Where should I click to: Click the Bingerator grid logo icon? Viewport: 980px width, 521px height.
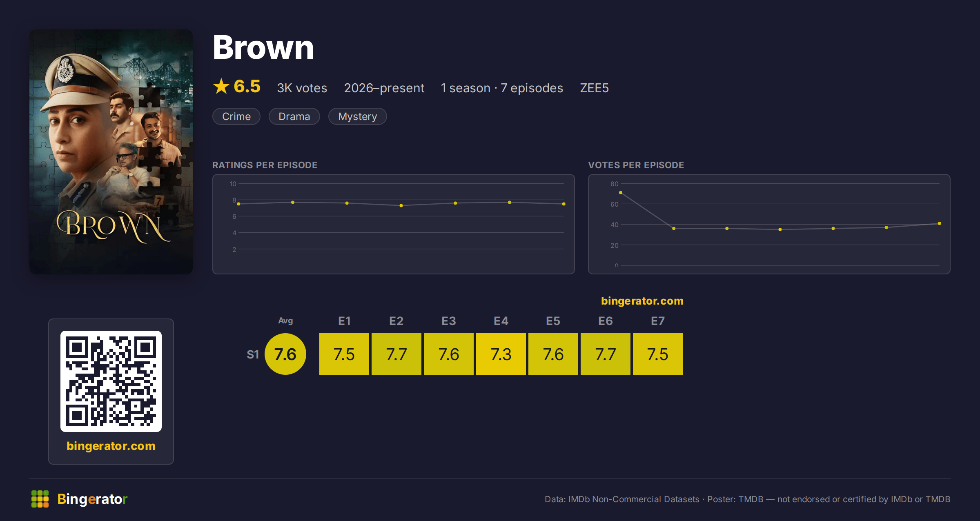pos(40,499)
